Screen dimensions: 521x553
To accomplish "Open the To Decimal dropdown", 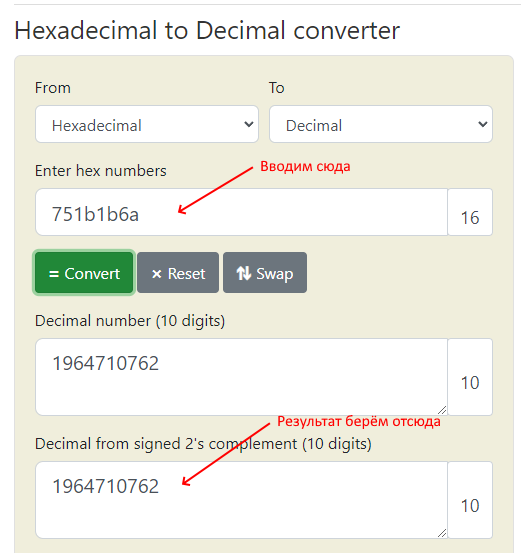I will tap(381, 124).
